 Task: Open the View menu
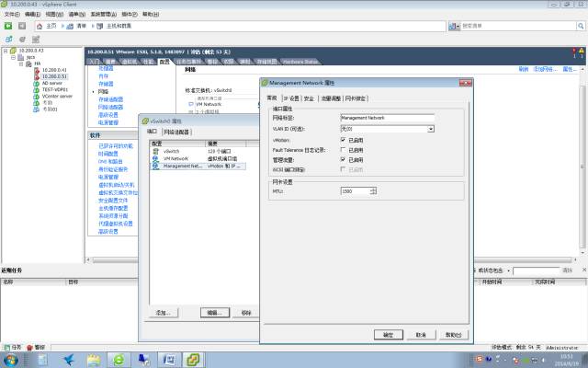pos(54,14)
